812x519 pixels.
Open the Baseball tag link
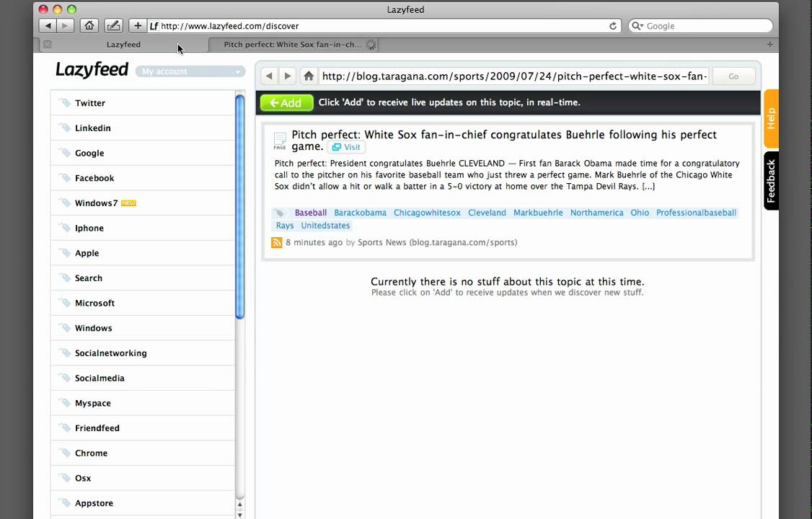pyautogui.click(x=311, y=213)
